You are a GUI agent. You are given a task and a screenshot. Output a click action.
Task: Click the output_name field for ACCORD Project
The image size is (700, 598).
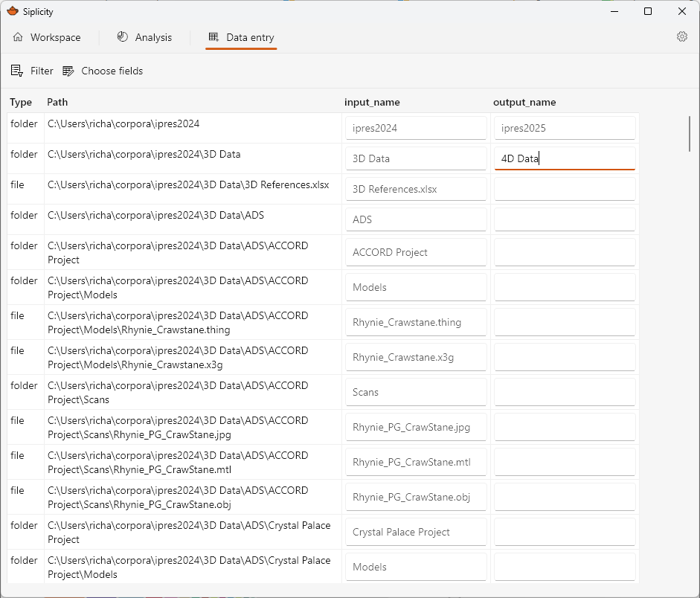click(565, 251)
